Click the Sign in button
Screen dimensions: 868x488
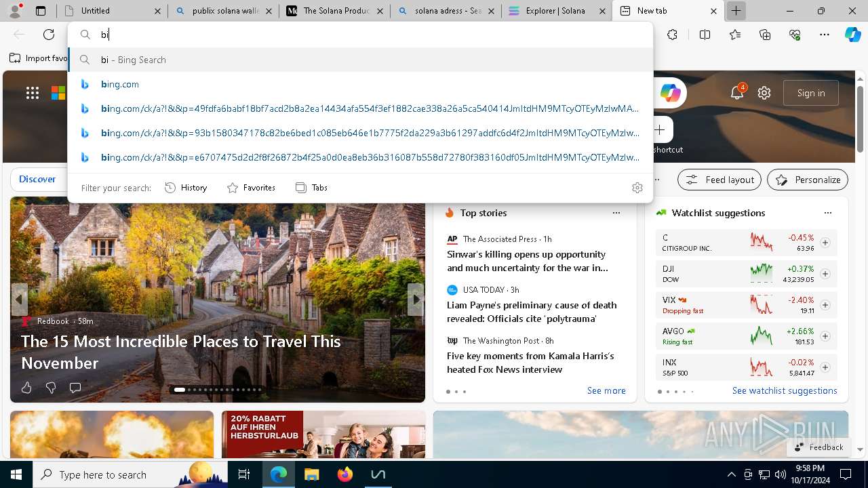click(x=811, y=93)
